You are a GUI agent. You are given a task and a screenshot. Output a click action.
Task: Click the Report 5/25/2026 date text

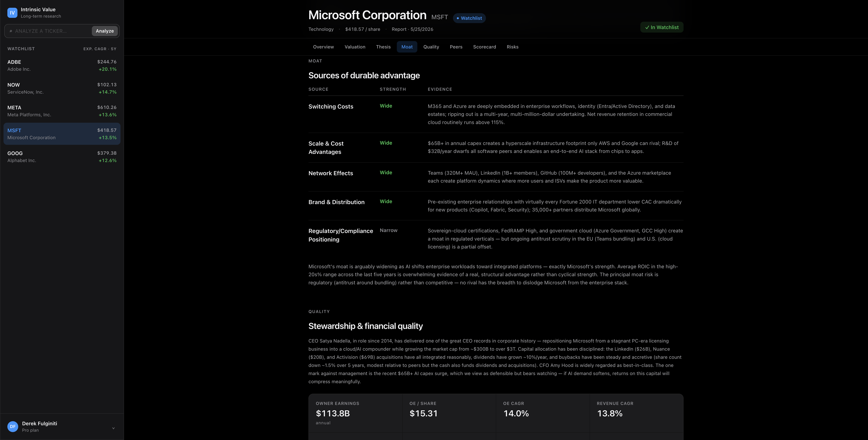pos(412,29)
